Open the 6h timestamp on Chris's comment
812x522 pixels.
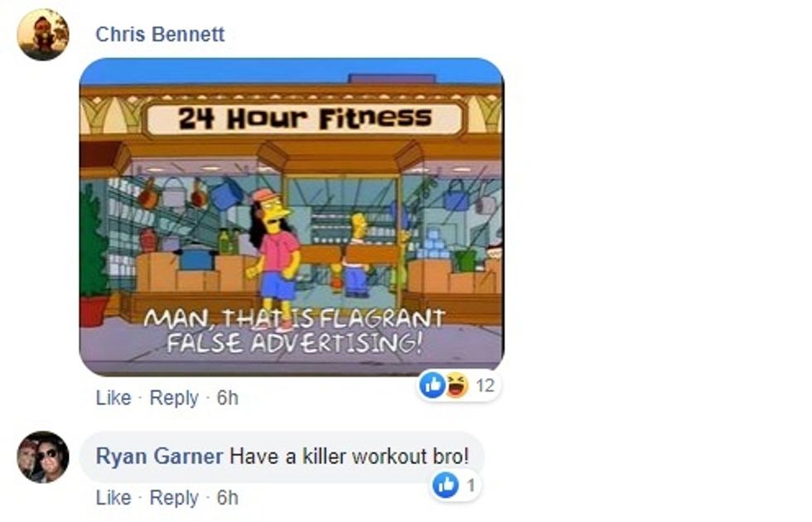[227, 398]
